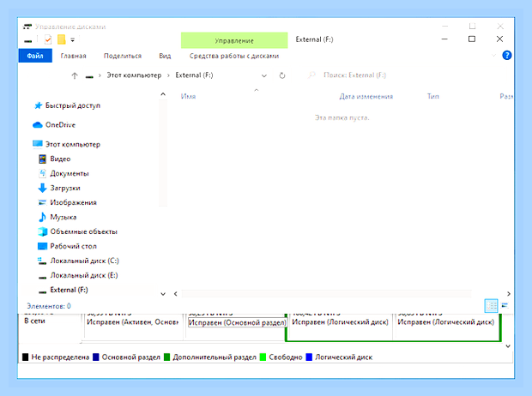Select Быстрый доступ in navigation pane
The image size is (532, 396).
coord(73,105)
